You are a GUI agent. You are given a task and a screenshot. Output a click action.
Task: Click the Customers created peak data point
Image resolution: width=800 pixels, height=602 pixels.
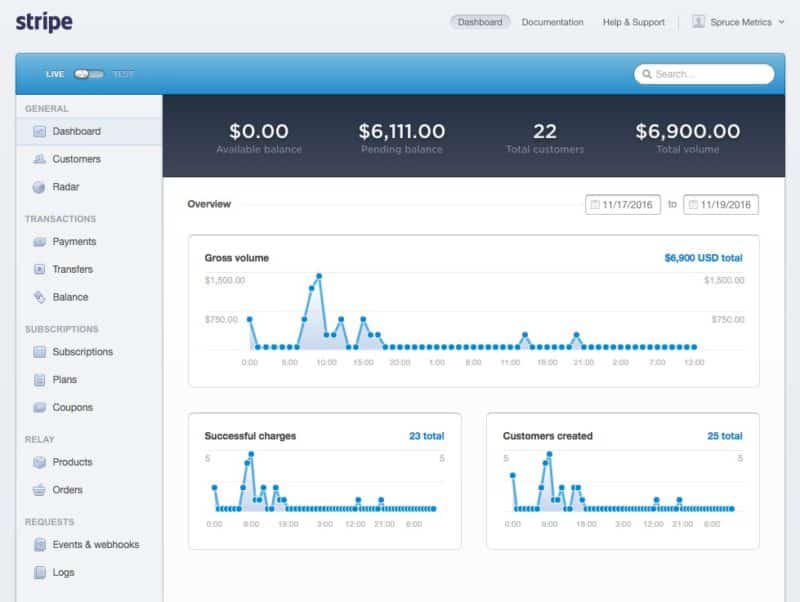click(x=549, y=454)
